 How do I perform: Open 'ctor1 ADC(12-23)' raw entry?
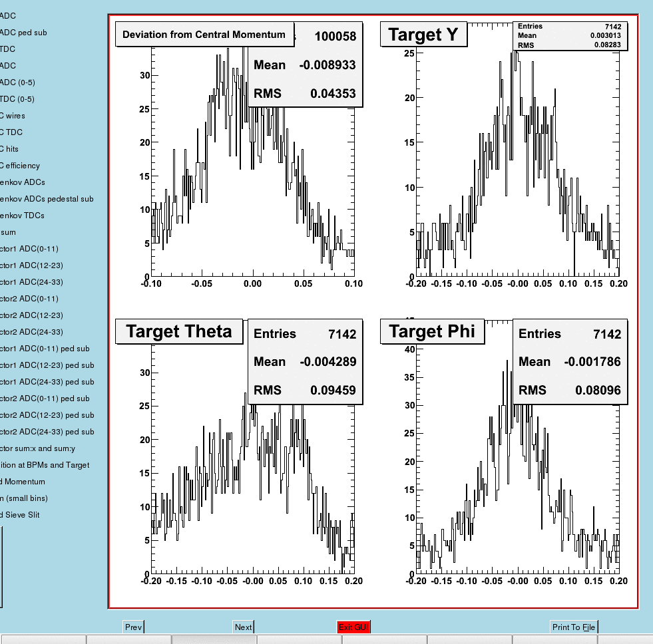[x=32, y=265]
